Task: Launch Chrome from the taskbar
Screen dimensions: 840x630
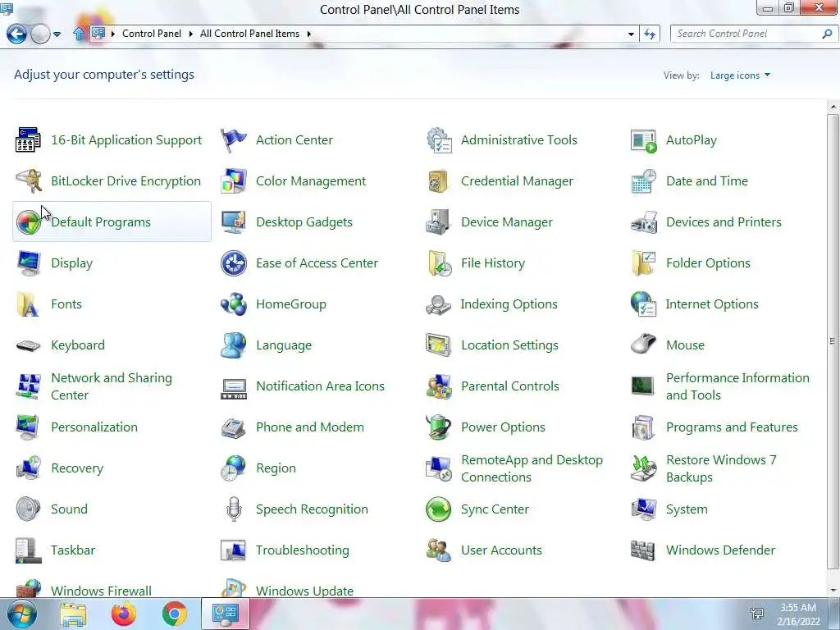Action: point(175,614)
